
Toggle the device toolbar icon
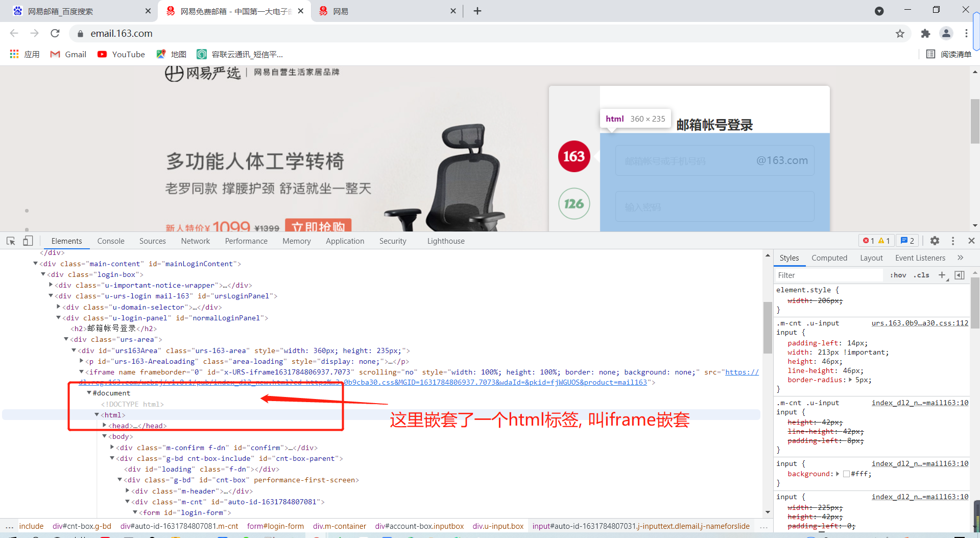(28, 241)
